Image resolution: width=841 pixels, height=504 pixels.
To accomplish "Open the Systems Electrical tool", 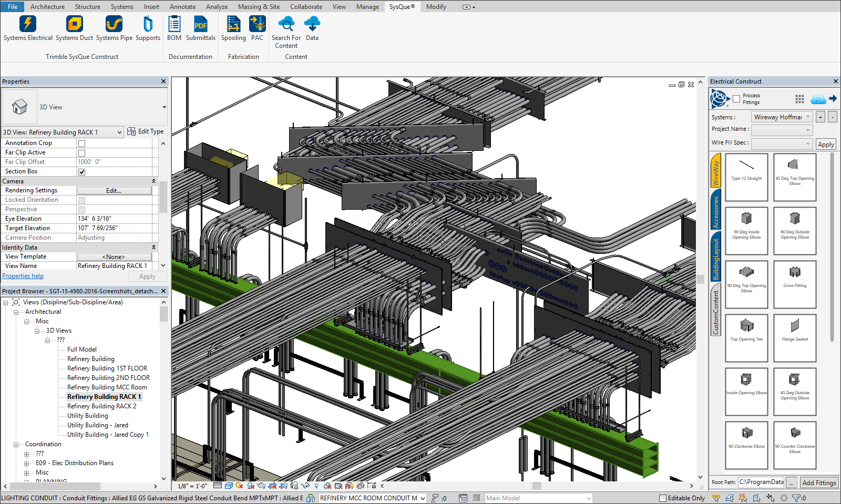I will (28, 28).
